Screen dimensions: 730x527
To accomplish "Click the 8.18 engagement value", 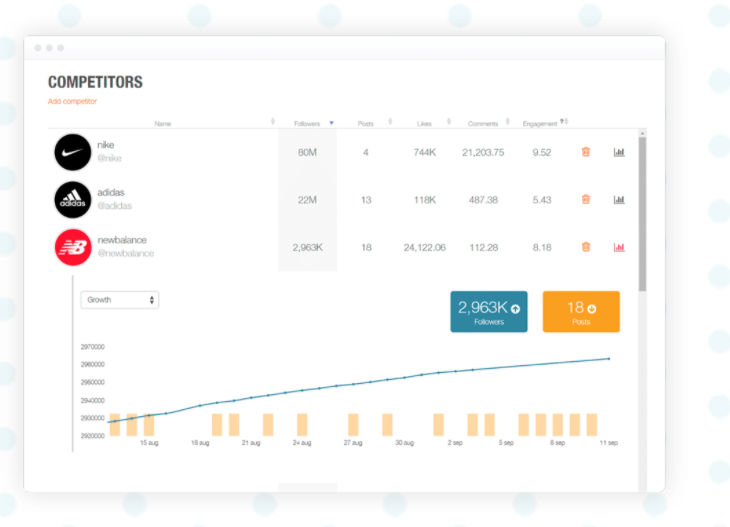I will (x=542, y=247).
